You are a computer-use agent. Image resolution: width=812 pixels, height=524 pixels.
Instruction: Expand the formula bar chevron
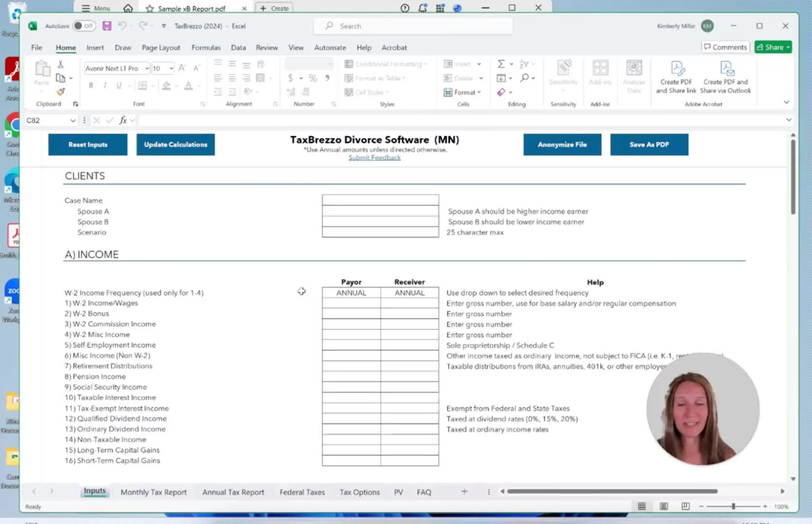789,120
